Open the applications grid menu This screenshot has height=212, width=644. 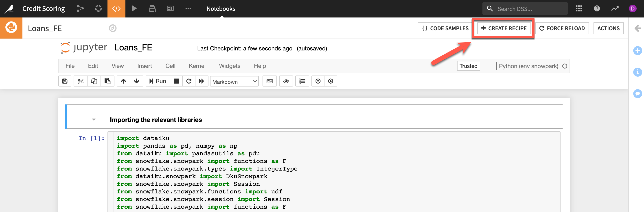[579, 9]
